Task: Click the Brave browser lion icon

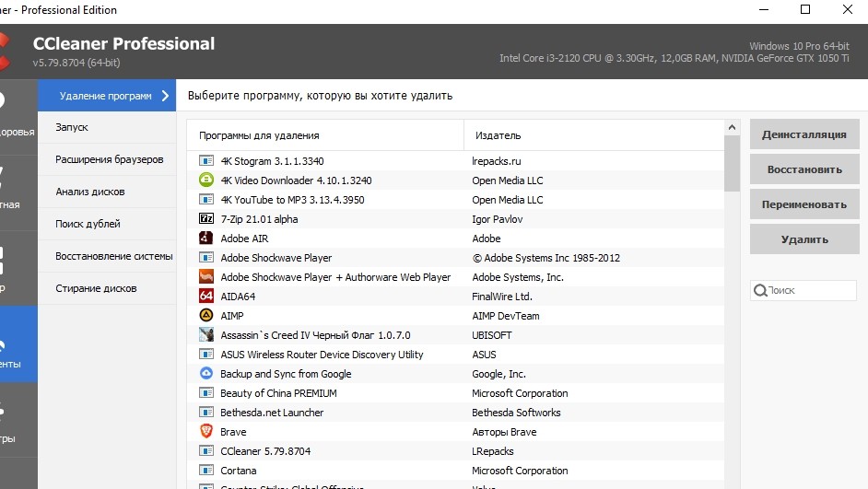Action: pos(206,432)
